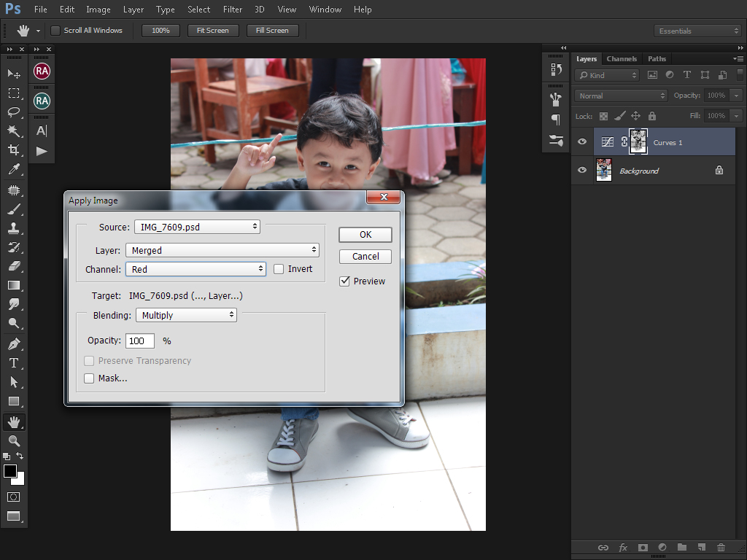Delete layer using trash icon

pos(721,547)
